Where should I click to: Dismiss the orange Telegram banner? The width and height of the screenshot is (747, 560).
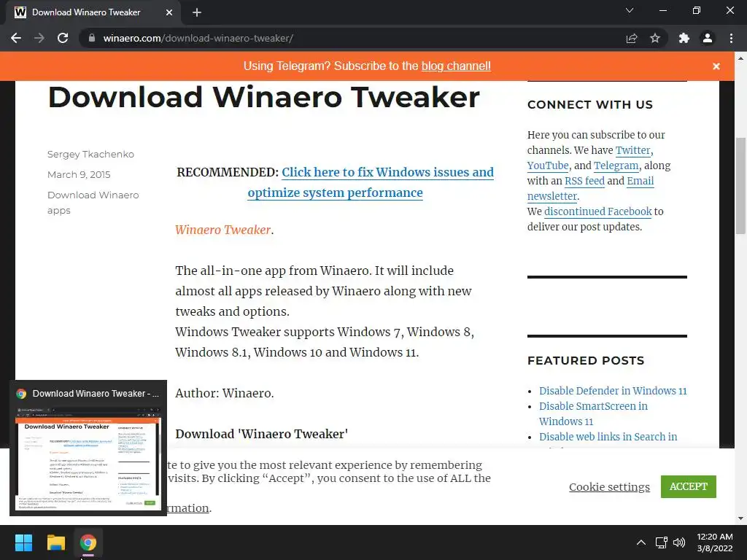tap(716, 66)
